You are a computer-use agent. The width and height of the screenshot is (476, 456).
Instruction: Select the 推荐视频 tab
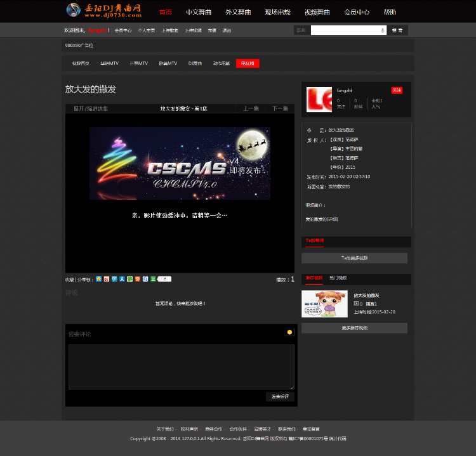point(314,278)
